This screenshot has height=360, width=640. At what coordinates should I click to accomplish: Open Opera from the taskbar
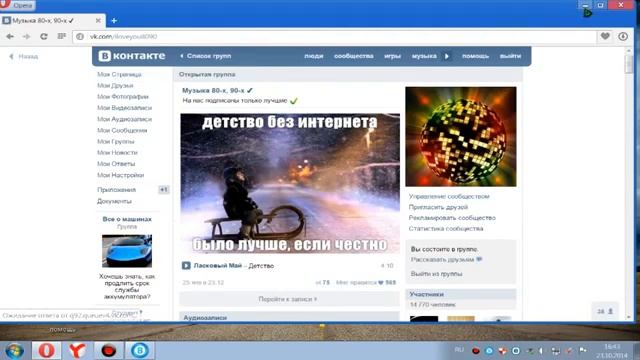[x=47, y=351]
